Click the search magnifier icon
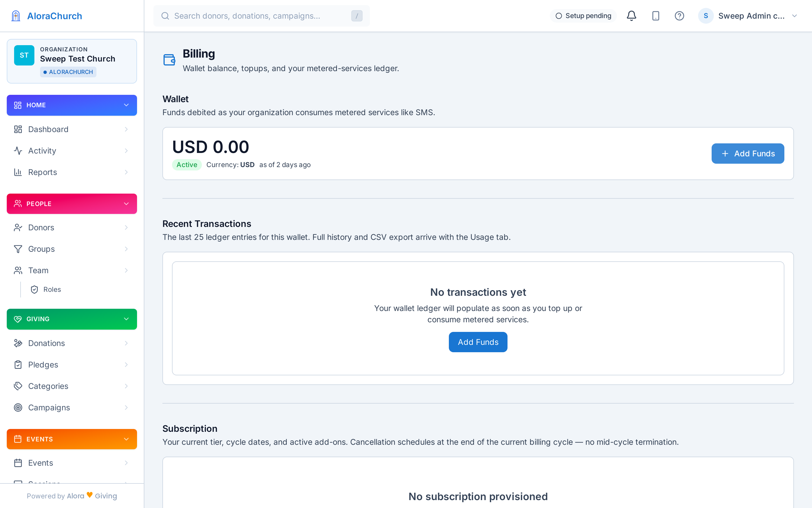This screenshot has height=508, width=812. pos(165,16)
